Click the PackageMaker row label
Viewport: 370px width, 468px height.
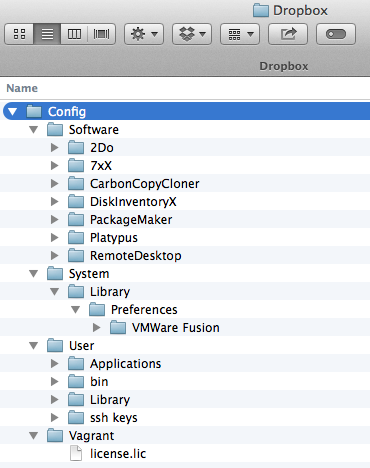(x=131, y=220)
